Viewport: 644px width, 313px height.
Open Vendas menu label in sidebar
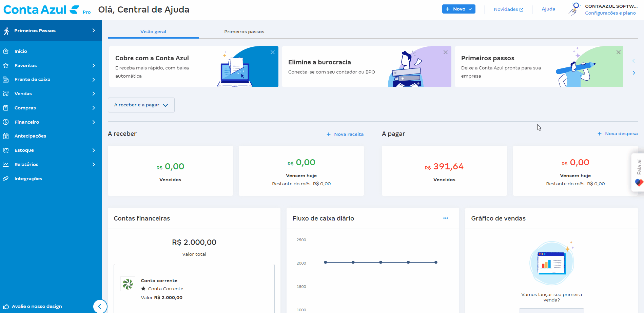pos(23,93)
